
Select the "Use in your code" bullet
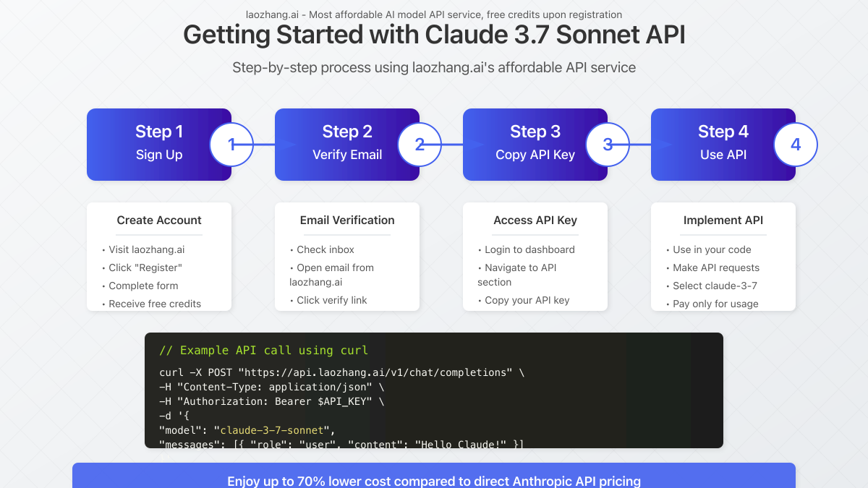(708, 249)
